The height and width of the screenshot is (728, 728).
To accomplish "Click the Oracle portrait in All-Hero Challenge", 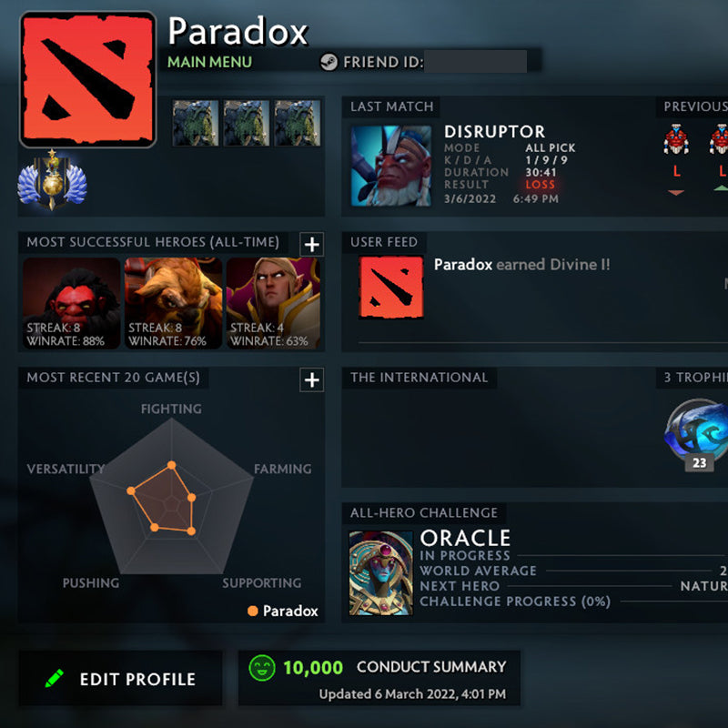I will tap(380, 573).
